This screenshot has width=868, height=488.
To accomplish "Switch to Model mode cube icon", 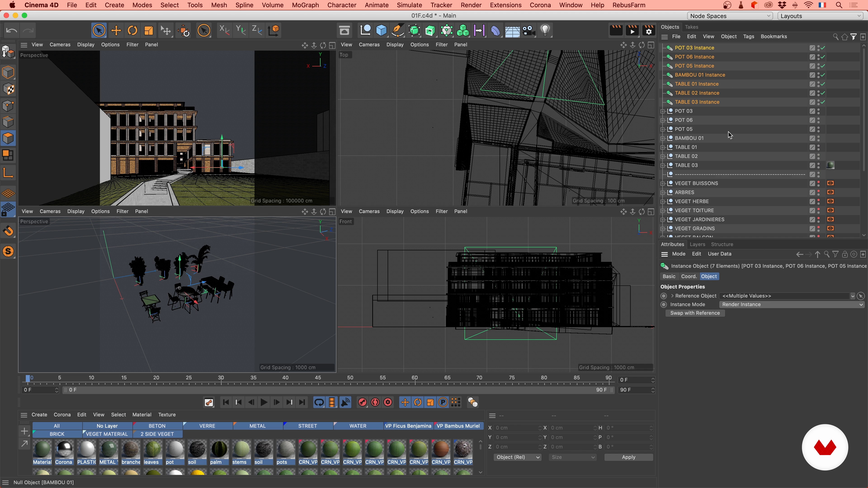I will click(x=8, y=73).
